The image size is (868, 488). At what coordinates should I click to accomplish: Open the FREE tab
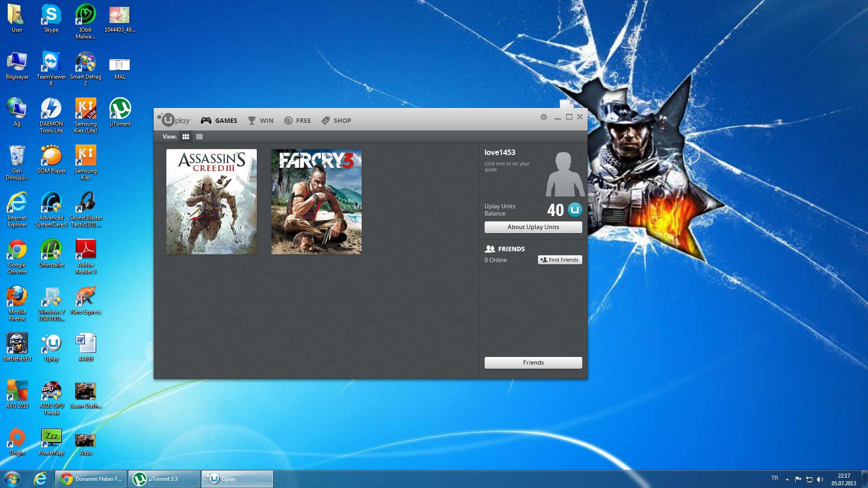297,121
